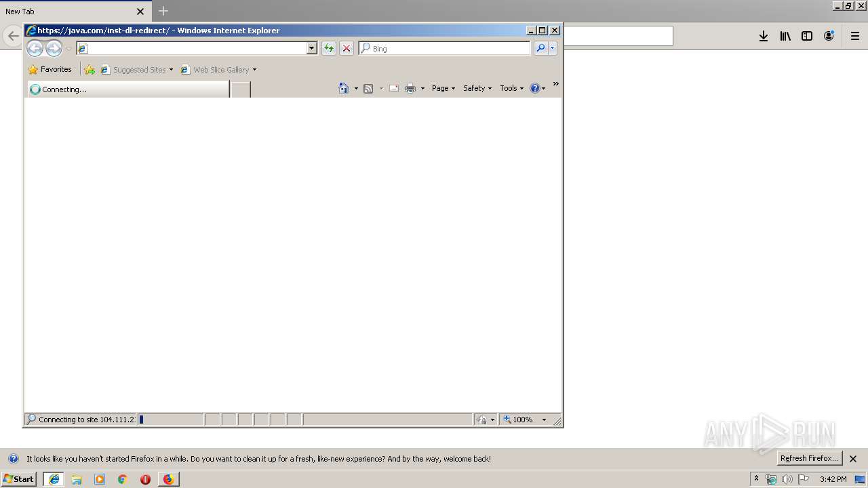Click the Print icon
Viewport: 868px width, 488px height.
click(410, 88)
